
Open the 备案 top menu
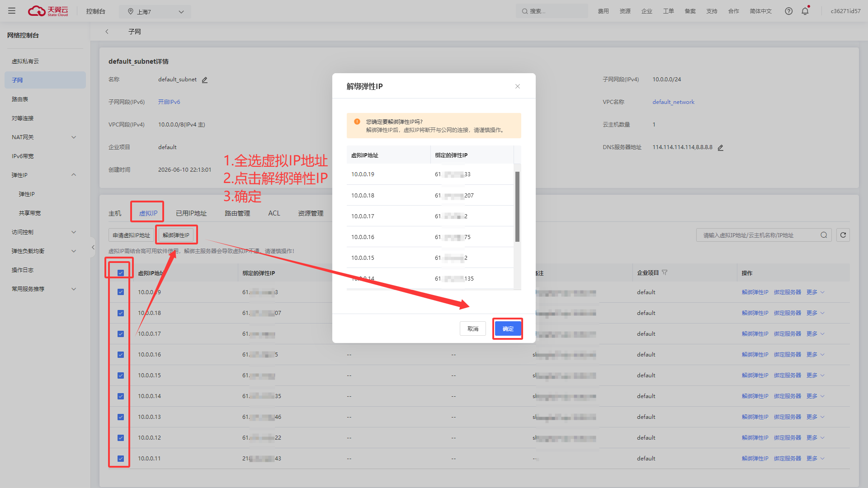pyautogui.click(x=690, y=11)
